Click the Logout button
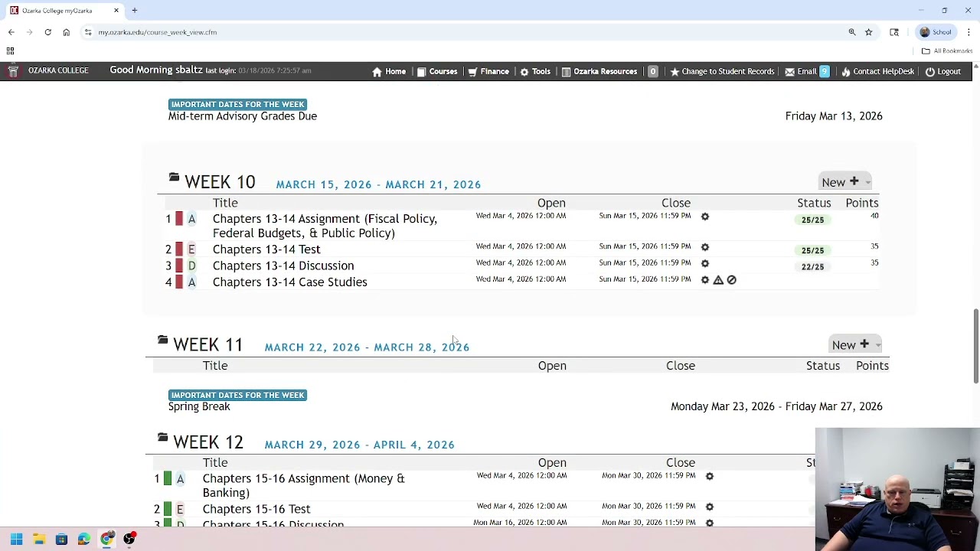980x551 pixels. pyautogui.click(x=942, y=72)
